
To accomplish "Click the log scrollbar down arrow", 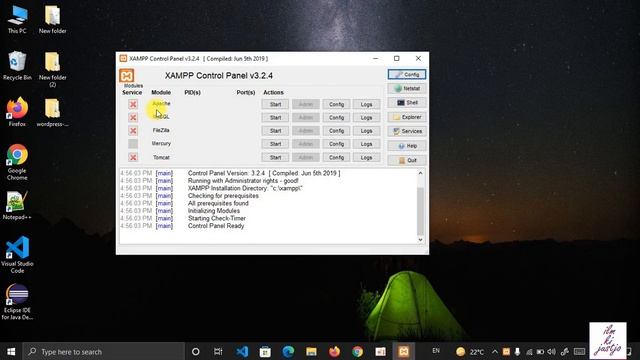I will coord(420,240).
